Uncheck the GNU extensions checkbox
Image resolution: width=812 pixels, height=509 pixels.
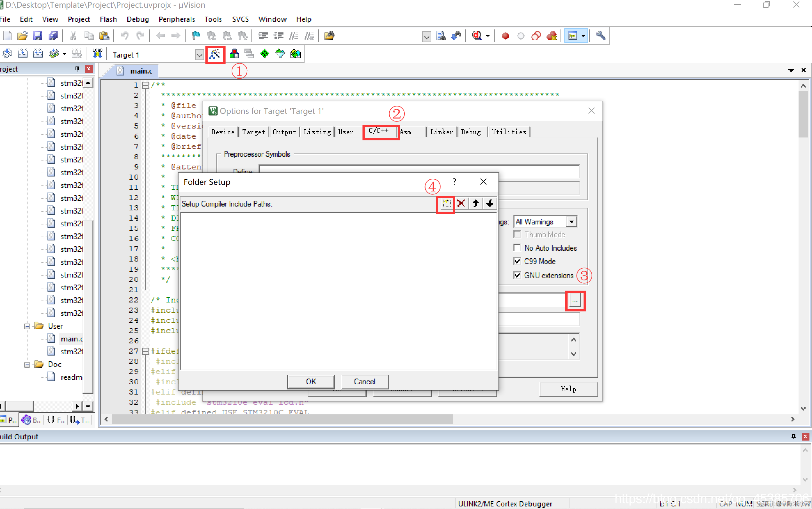[x=517, y=275]
